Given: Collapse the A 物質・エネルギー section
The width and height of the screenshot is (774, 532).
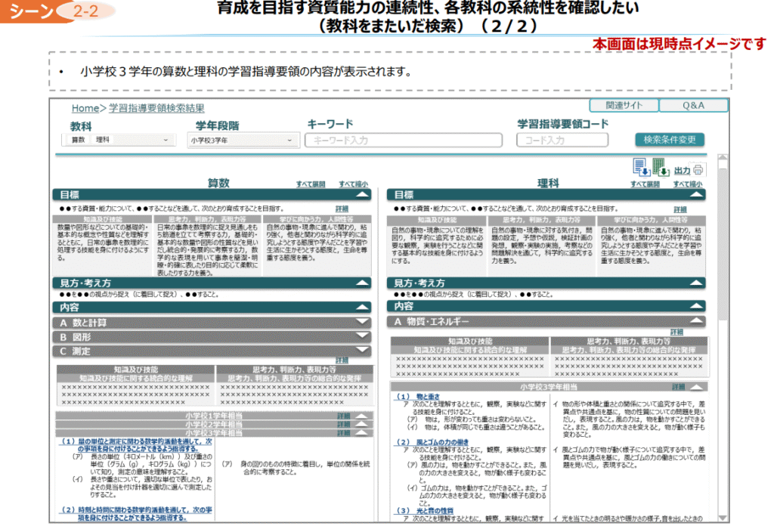Looking at the screenshot, I should (x=695, y=322).
